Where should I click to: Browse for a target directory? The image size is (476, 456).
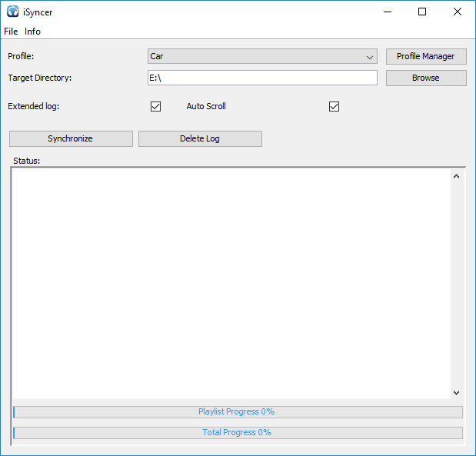point(426,78)
